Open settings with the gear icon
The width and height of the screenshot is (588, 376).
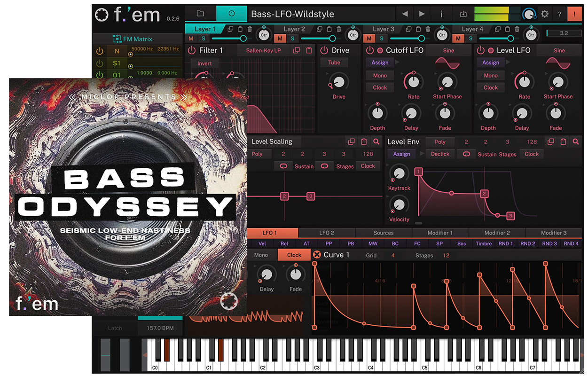pyautogui.click(x=545, y=14)
